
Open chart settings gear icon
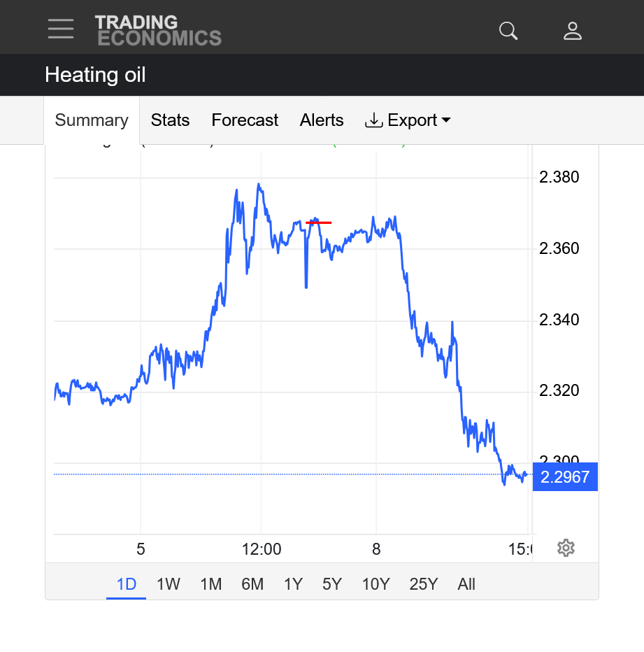click(x=566, y=548)
